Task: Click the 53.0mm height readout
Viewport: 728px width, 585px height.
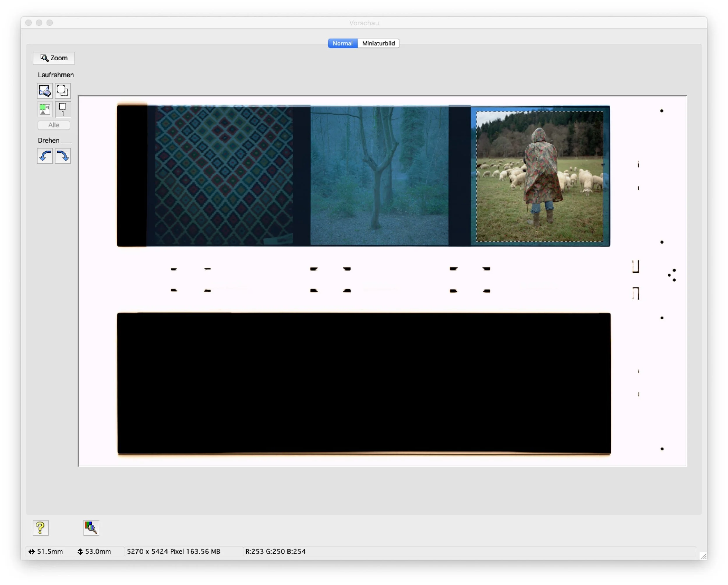Action: coord(94,551)
